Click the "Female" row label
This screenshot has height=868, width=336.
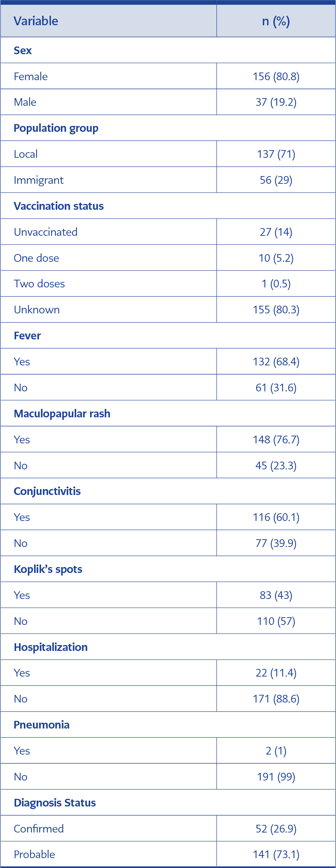click(x=31, y=77)
